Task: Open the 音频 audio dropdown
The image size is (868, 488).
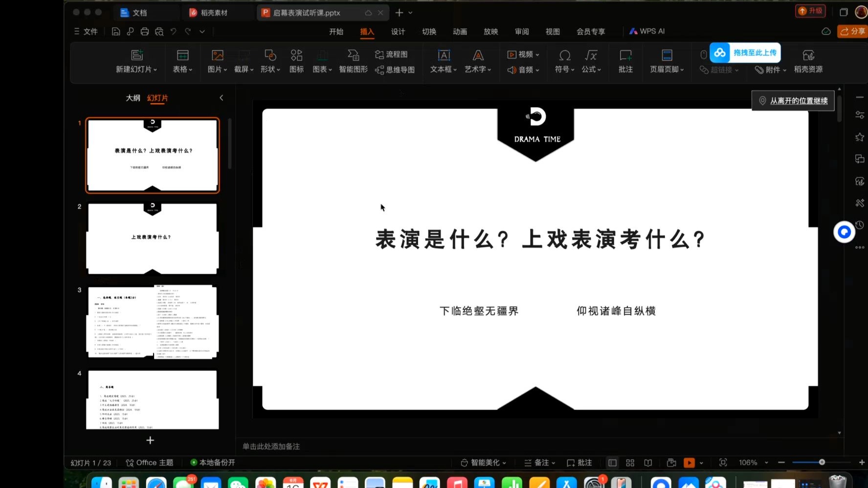Action: point(522,69)
